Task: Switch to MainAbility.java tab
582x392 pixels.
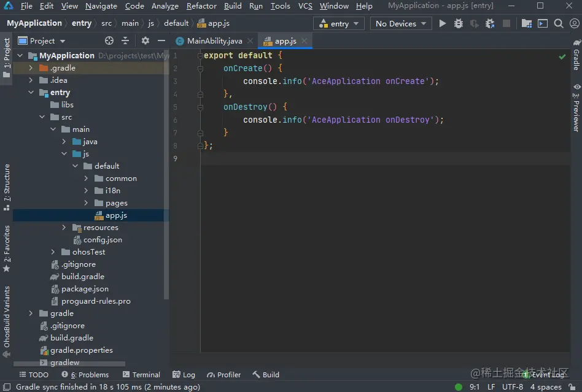Action: [x=214, y=40]
